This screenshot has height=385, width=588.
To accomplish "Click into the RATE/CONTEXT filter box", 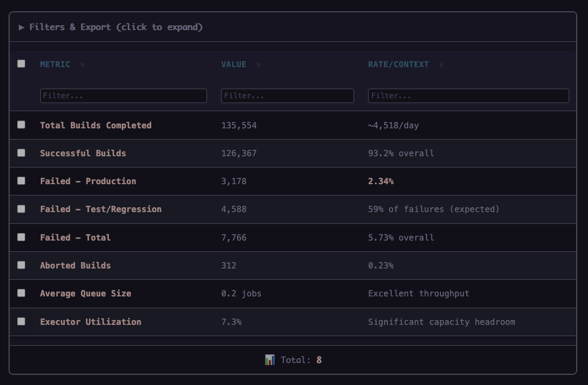I will (x=468, y=96).
